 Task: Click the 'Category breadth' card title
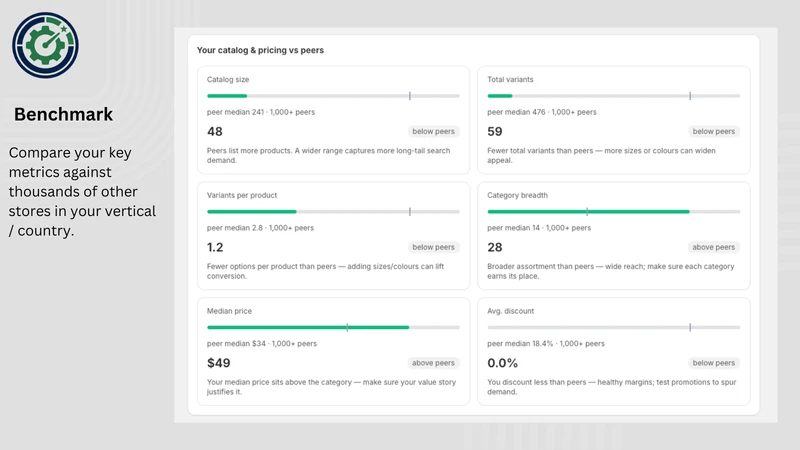coord(517,195)
